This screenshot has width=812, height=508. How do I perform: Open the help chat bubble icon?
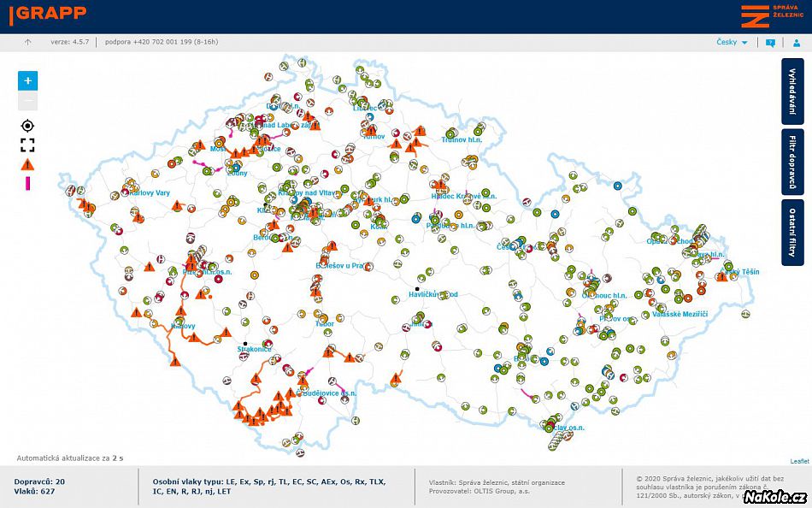(770, 42)
